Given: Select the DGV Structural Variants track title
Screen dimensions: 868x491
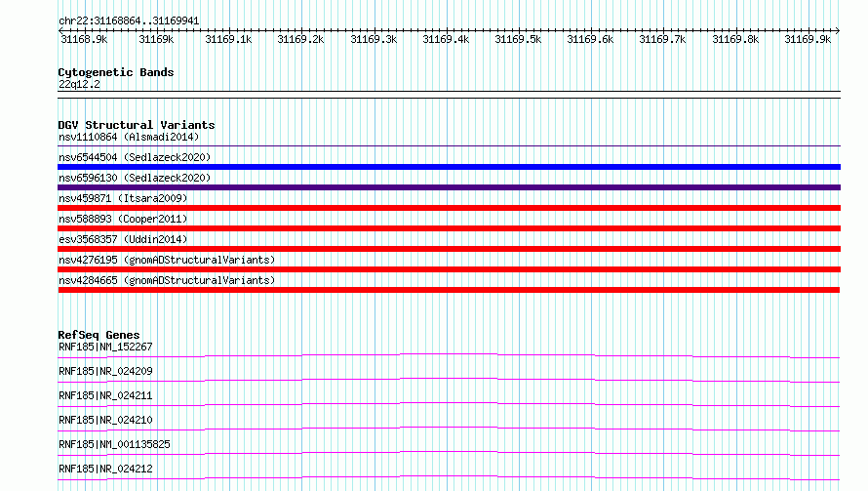Looking at the screenshot, I should click(x=137, y=125).
